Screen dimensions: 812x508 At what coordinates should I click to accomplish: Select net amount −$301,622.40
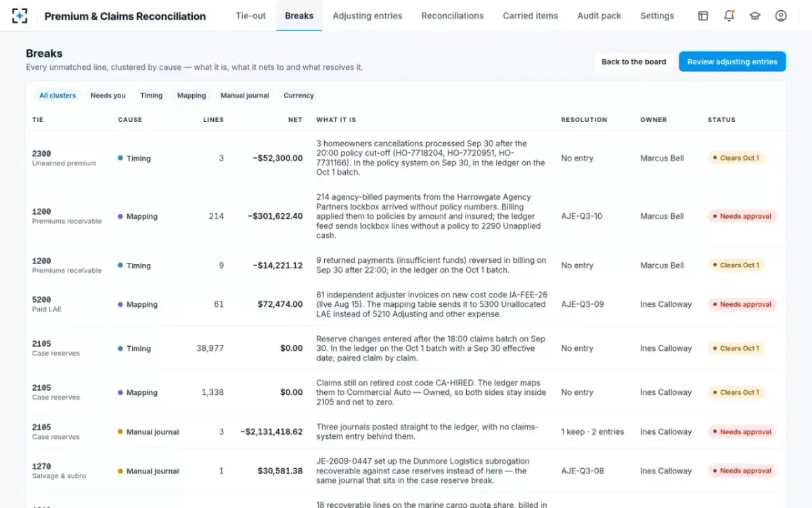coord(274,217)
